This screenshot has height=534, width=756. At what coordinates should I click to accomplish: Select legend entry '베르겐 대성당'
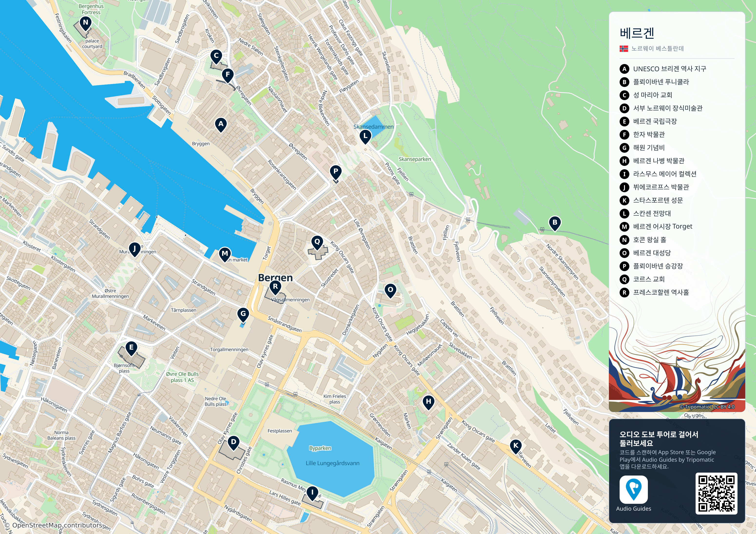(x=652, y=253)
